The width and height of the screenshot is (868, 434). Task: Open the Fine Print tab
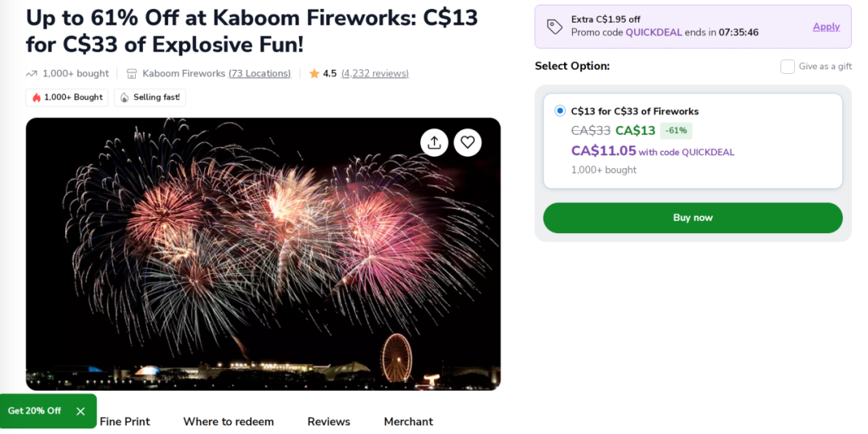pyautogui.click(x=125, y=422)
